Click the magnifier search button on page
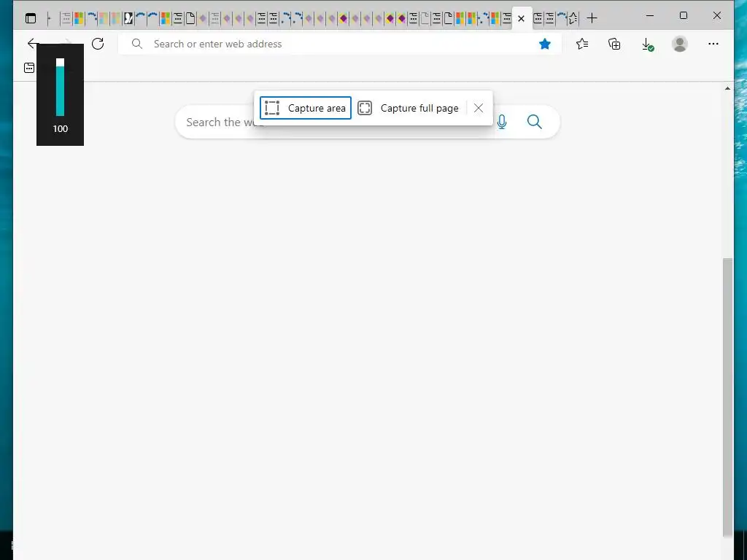747x560 pixels. [535, 122]
